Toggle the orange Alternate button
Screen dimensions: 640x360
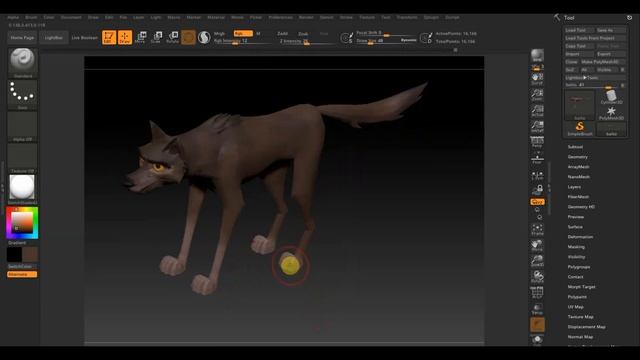pyautogui.click(x=22, y=274)
